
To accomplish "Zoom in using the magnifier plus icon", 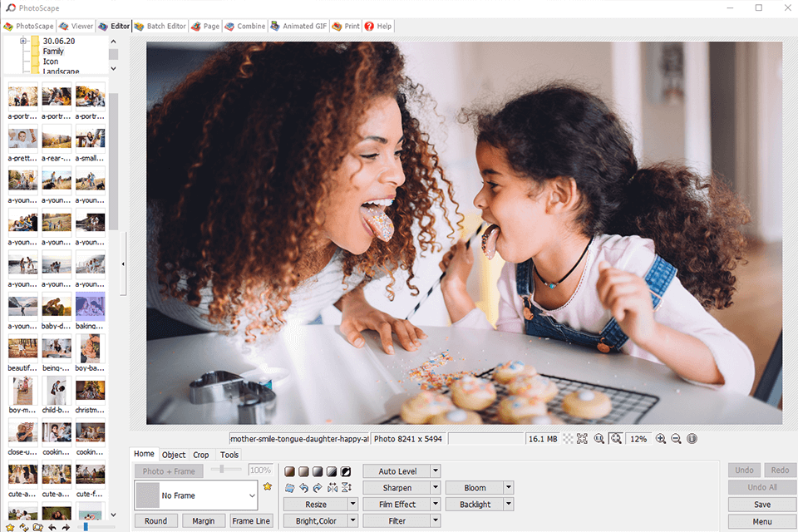I will pyautogui.click(x=661, y=439).
